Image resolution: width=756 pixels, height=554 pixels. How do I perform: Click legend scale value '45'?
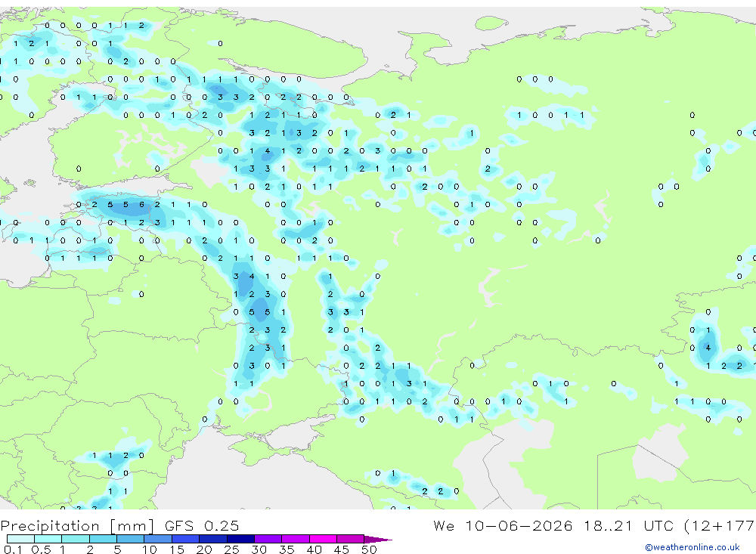[x=342, y=549]
